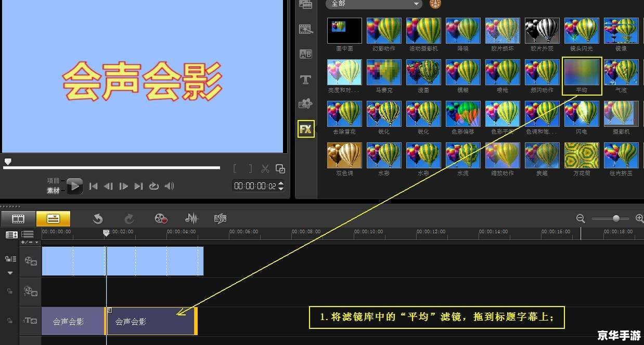The width and height of the screenshot is (644, 345).
Task: Click the timecode stepper arrows
Action: 281,186
